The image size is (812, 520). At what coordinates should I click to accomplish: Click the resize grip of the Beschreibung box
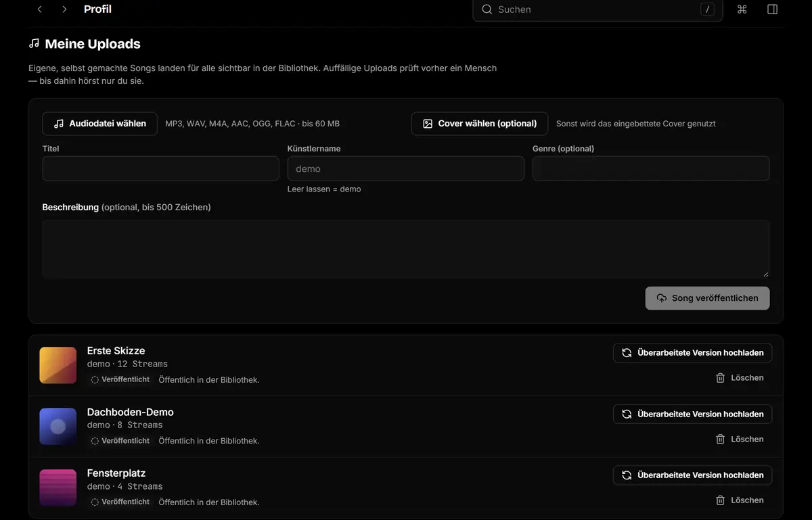(766, 274)
